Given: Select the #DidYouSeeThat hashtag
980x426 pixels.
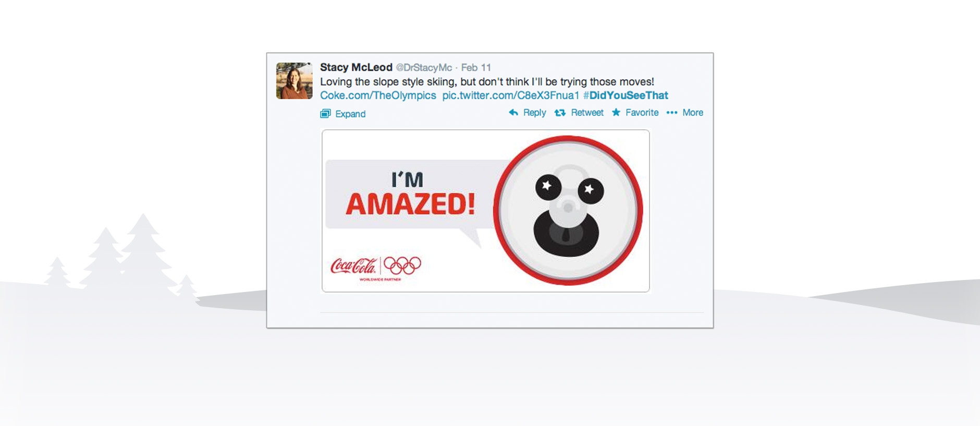Looking at the screenshot, I should click(x=626, y=95).
